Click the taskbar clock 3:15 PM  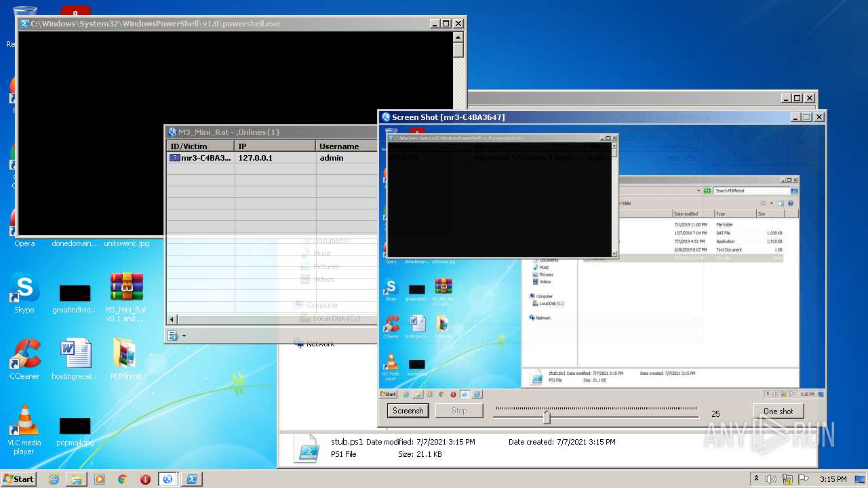click(x=833, y=479)
